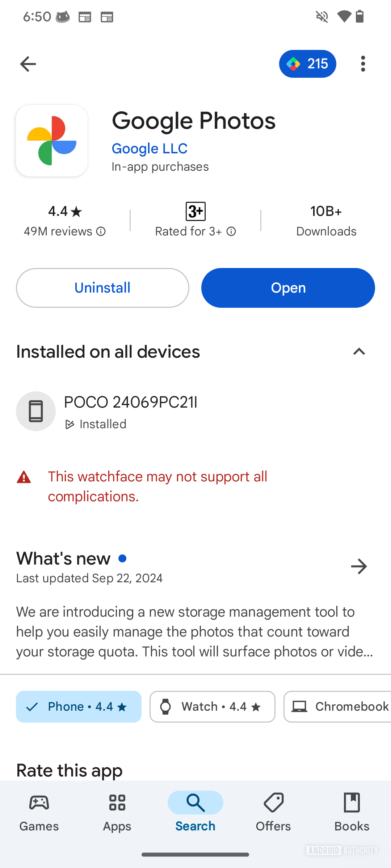Select the Chromebook rating chip
The image size is (391, 868).
[x=337, y=707]
